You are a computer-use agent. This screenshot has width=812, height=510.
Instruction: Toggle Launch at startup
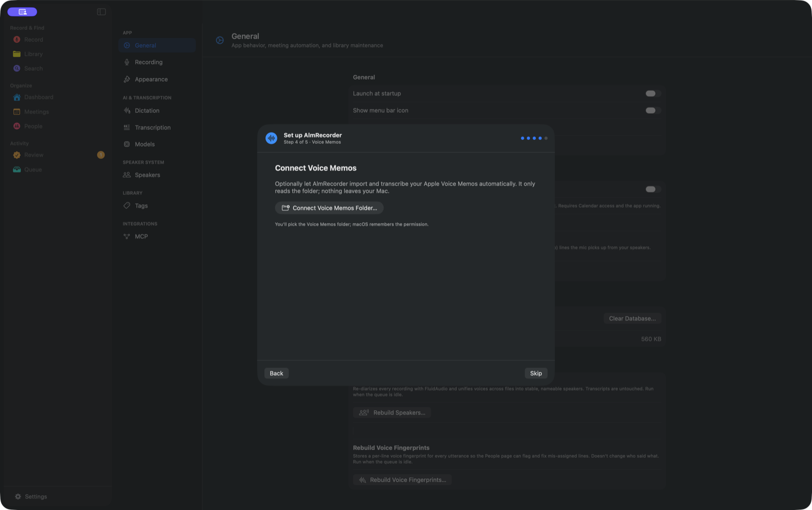coord(653,93)
